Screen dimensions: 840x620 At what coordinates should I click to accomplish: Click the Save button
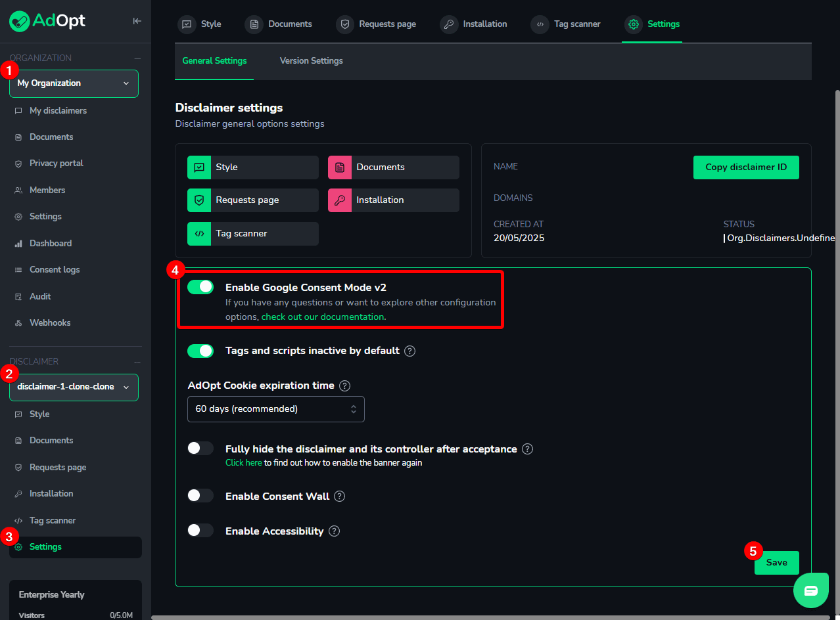[x=777, y=563]
